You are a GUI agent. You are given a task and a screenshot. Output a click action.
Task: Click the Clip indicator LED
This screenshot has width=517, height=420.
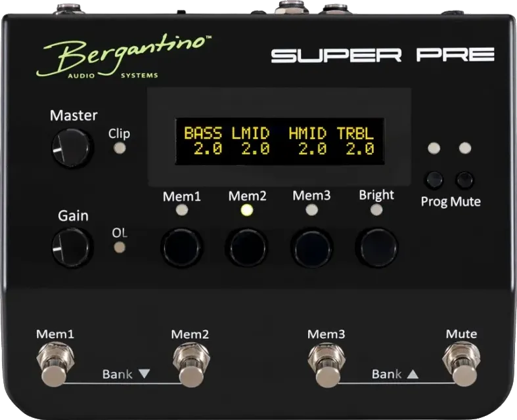[120, 148]
